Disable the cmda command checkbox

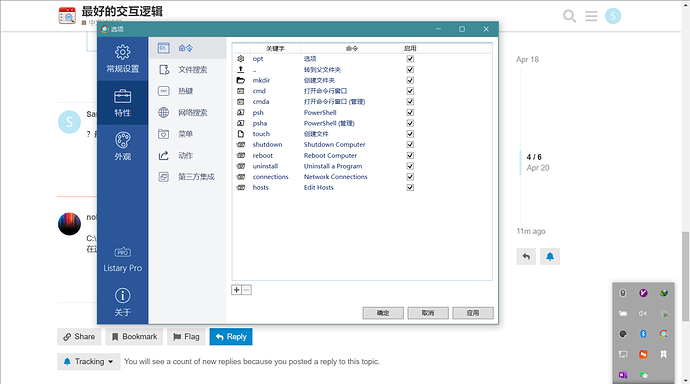click(410, 102)
